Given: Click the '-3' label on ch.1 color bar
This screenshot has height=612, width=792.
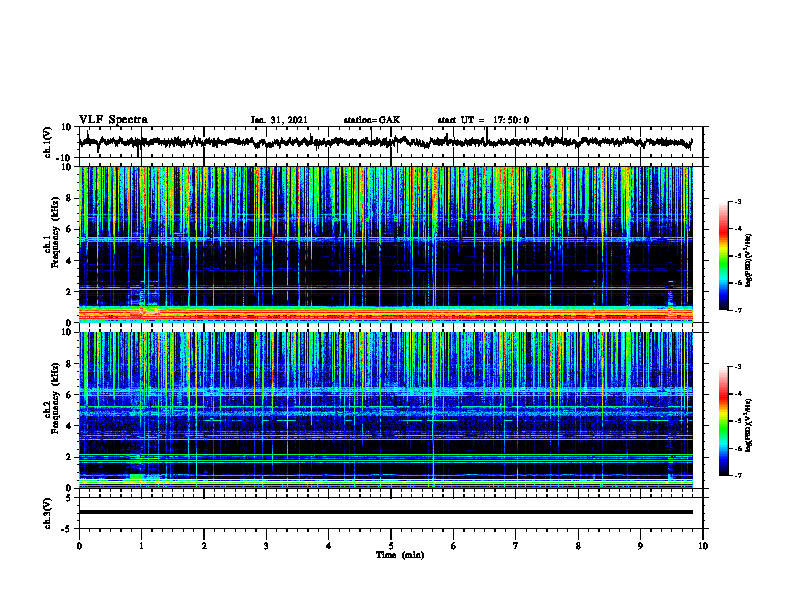Looking at the screenshot, I should pos(738,201).
